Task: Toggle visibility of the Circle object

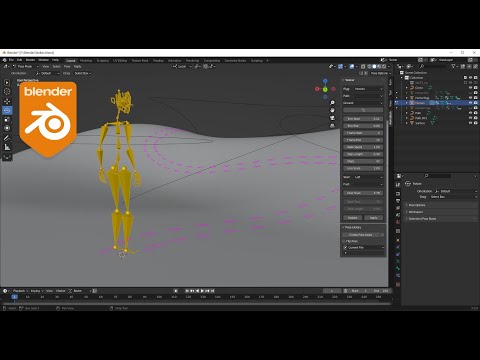Action: [x=470, y=88]
